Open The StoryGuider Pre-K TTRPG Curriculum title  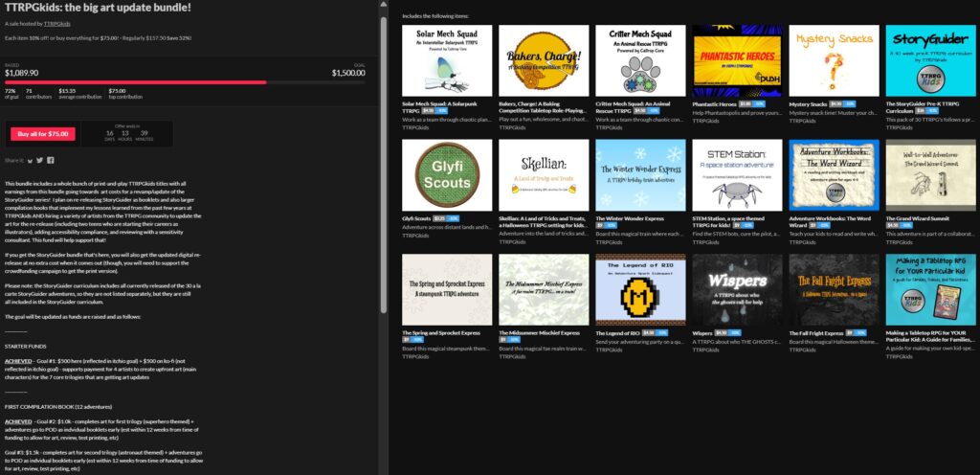pyautogui.click(x=922, y=107)
